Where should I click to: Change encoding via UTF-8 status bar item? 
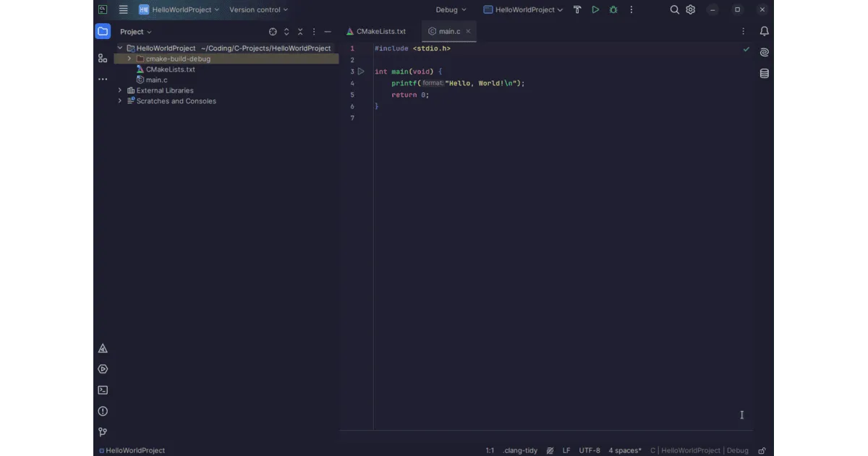589,449
